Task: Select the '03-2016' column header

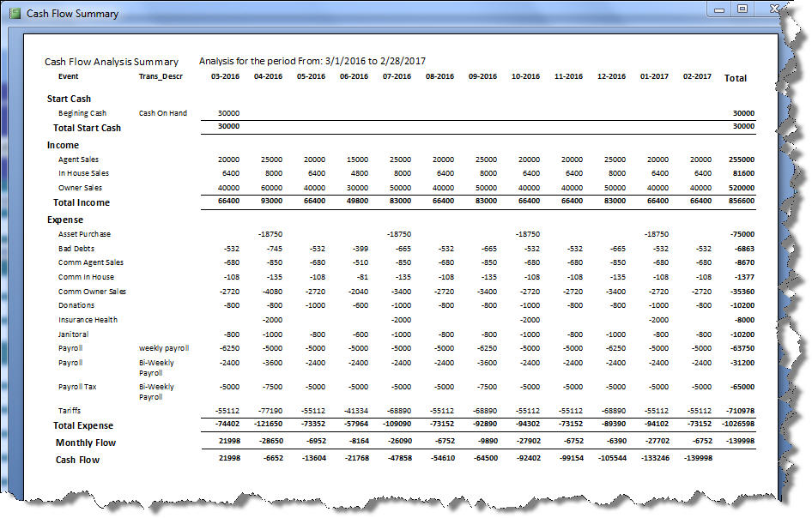Action: pos(225,76)
